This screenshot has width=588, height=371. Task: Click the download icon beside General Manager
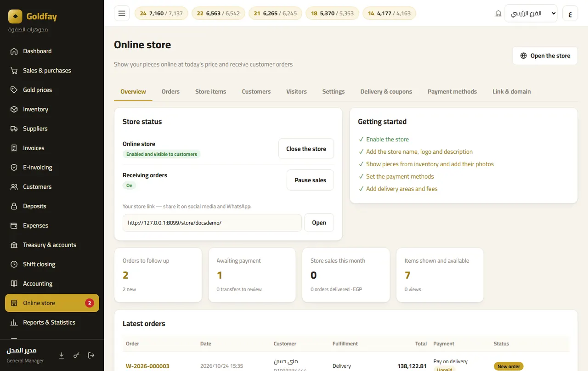point(62,355)
